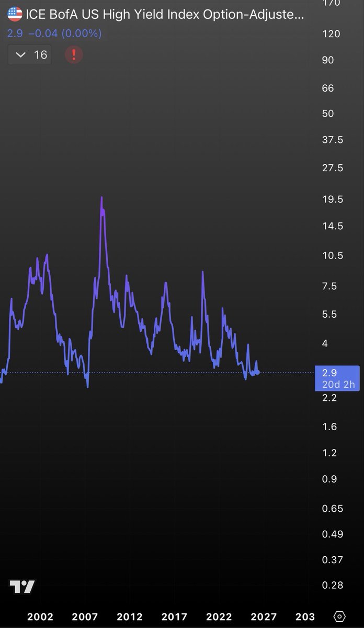Click the 5.5 price scale label
Screen dimensions: 364x628
pos(329,314)
